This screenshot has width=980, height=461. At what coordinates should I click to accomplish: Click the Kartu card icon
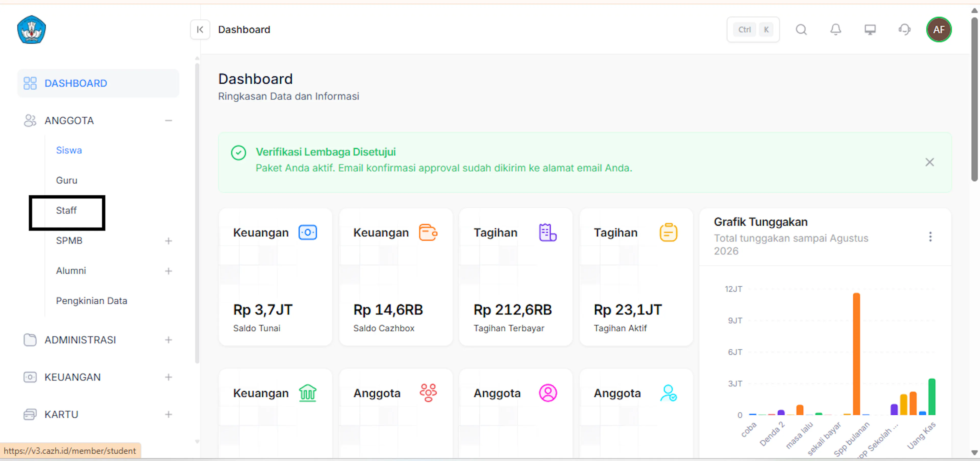(x=30, y=414)
